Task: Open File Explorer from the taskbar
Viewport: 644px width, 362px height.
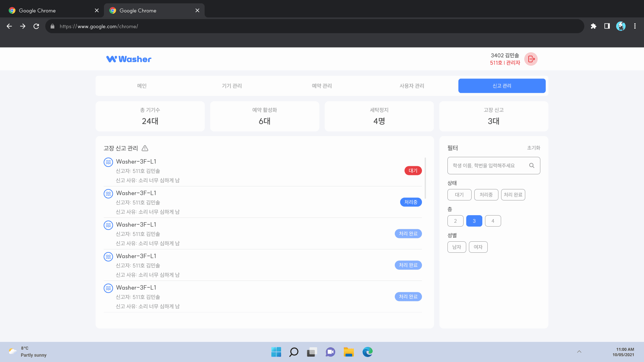Action: pyautogui.click(x=349, y=352)
